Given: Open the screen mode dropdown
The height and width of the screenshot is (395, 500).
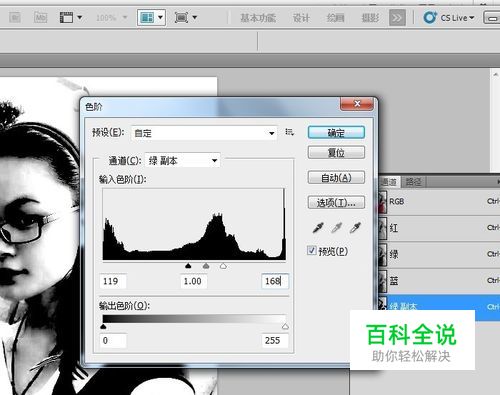Looking at the screenshot, I should (x=195, y=17).
